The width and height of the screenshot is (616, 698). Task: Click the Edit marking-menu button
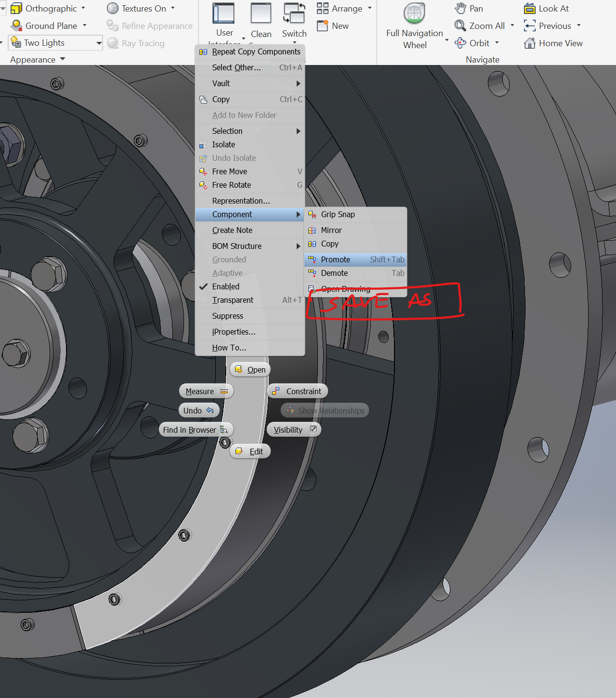[250, 451]
